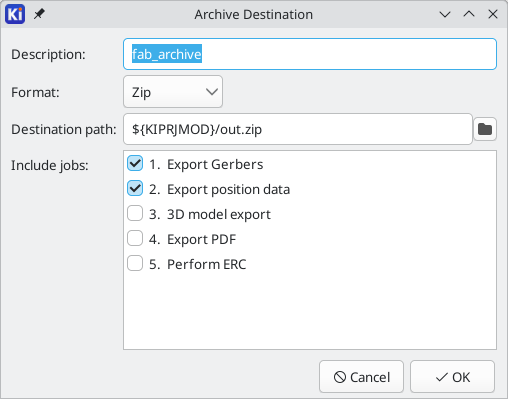Click the Cancel button
Image resolution: width=508 pixels, height=399 pixels.
point(361,377)
